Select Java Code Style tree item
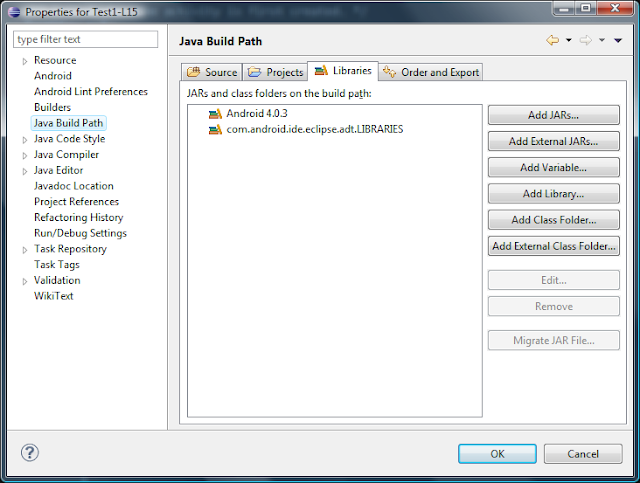Image resolution: width=640 pixels, height=483 pixels. (x=69, y=139)
